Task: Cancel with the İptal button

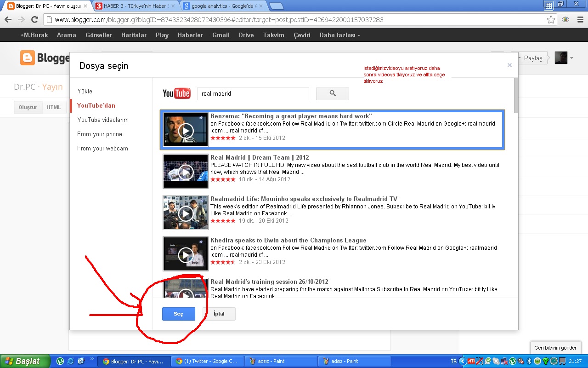Action: point(219,314)
